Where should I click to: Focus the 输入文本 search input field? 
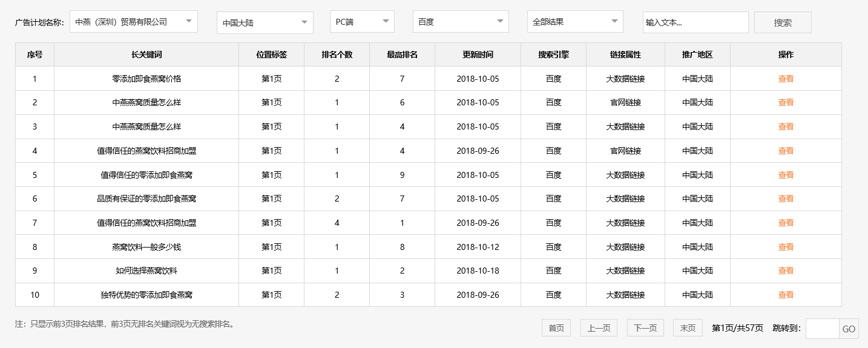tap(695, 22)
